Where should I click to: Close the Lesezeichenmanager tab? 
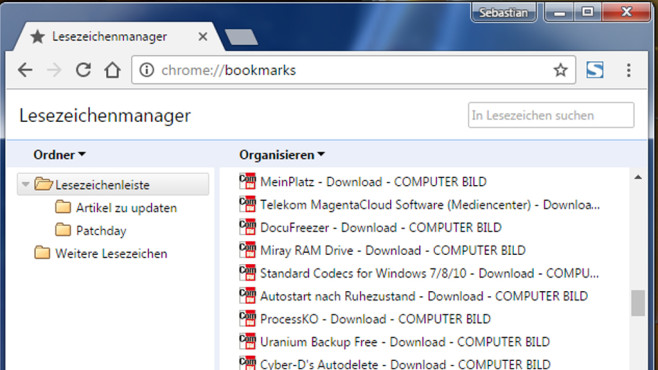[x=203, y=36]
